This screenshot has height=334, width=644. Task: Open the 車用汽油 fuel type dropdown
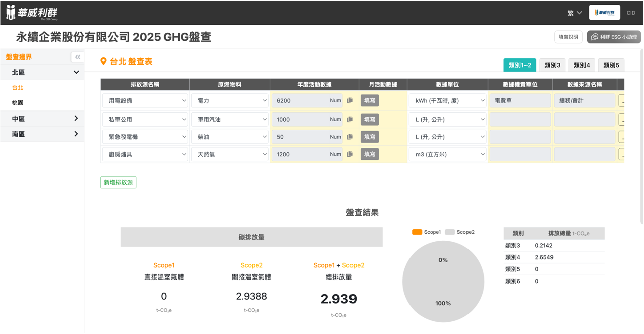229,120
